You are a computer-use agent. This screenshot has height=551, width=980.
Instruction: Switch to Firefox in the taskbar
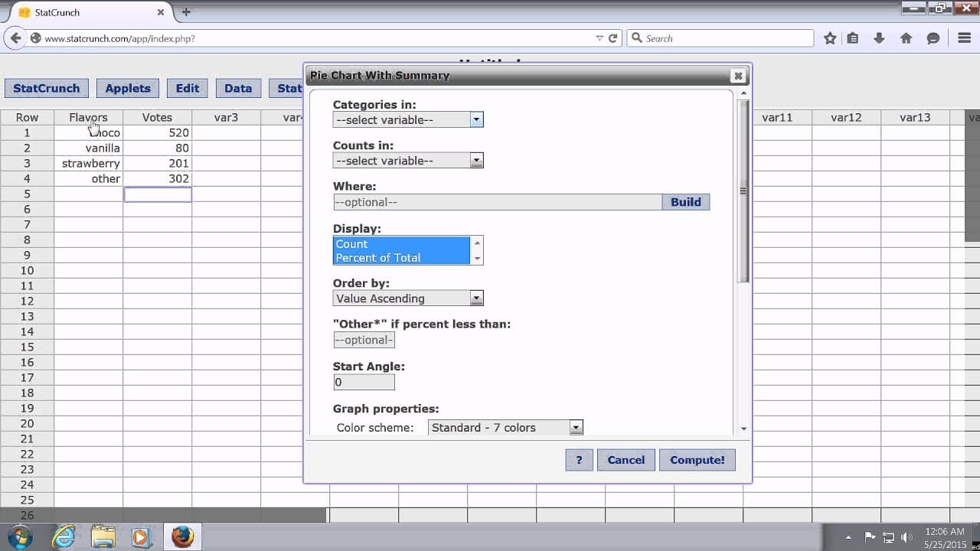[x=182, y=536]
